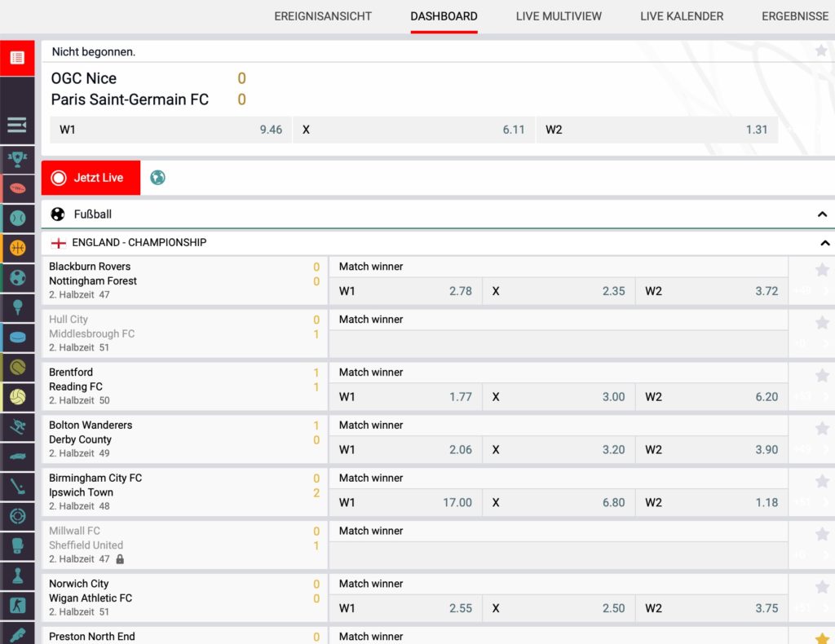This screenshot has height=644, width=835.
Task: Select the martial arts fighter icon
Action: [17, 606]
